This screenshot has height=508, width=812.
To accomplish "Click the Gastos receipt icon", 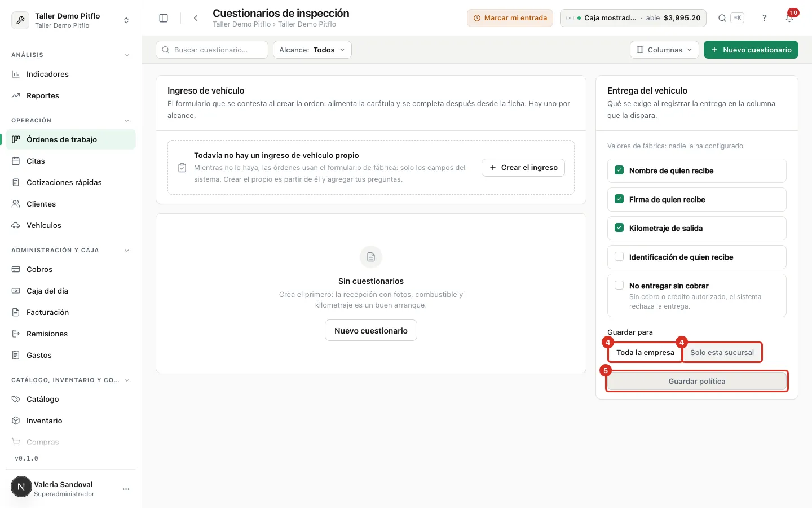I will coord(16,355).
